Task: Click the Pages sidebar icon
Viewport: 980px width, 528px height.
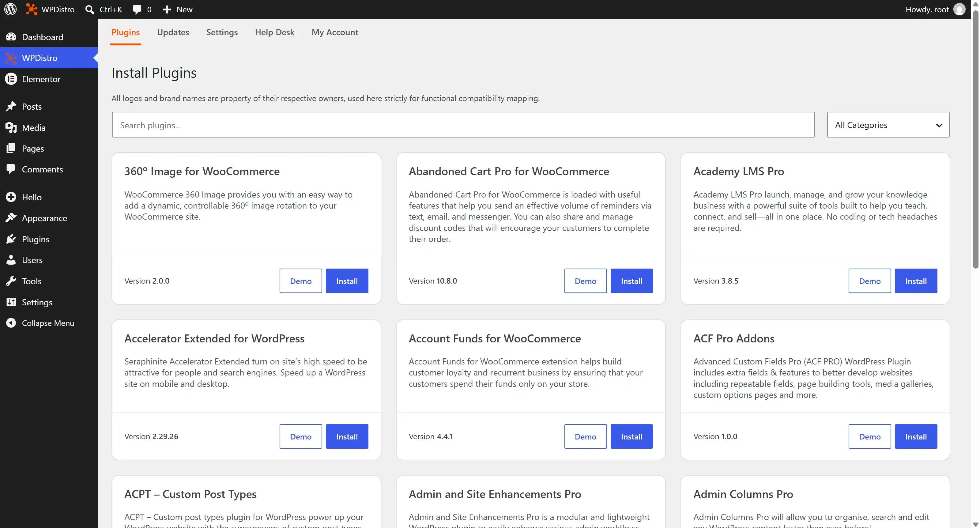Action: coord(11,148)
